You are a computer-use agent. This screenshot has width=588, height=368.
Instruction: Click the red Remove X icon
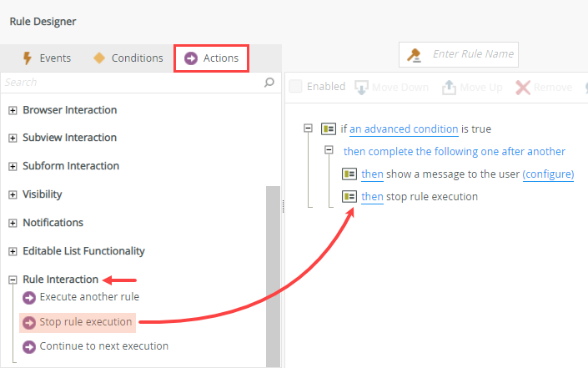(x=523, y=87)
